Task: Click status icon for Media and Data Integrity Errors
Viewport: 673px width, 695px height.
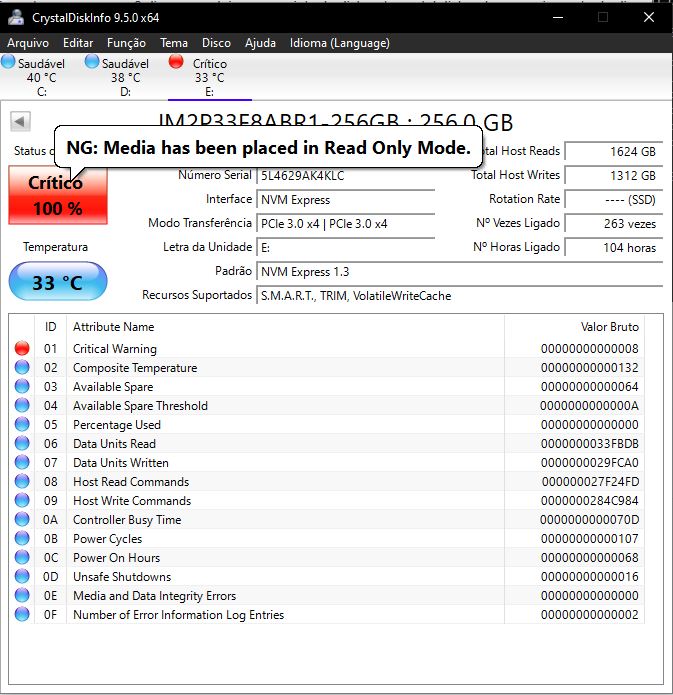Action: (22, 596)
